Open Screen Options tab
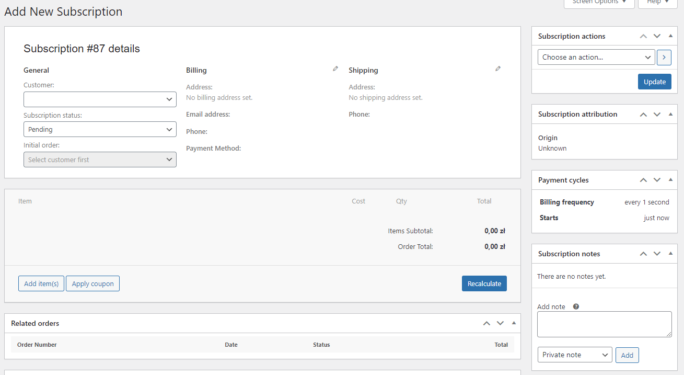Image resolution: width=684 pixels, height=375 pixels. pos(599,3)
